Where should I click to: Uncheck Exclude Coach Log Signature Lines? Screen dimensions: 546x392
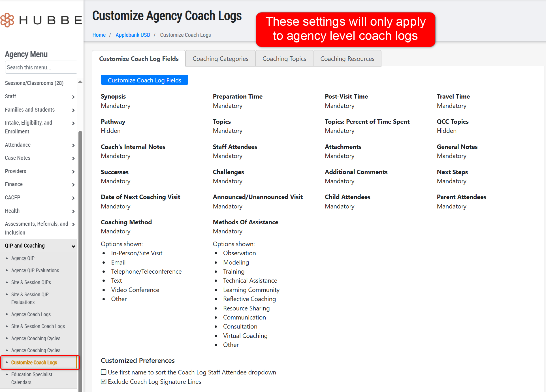point(104,382)
